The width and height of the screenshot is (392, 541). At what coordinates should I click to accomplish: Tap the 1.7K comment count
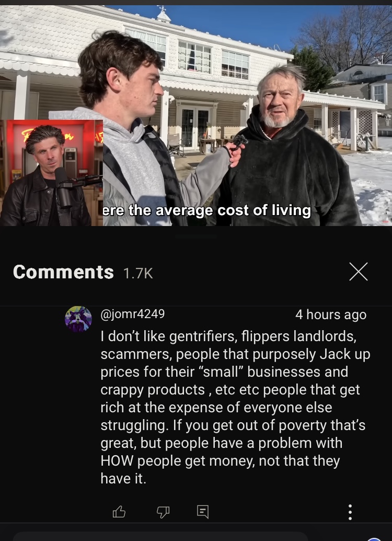(138, 274)
